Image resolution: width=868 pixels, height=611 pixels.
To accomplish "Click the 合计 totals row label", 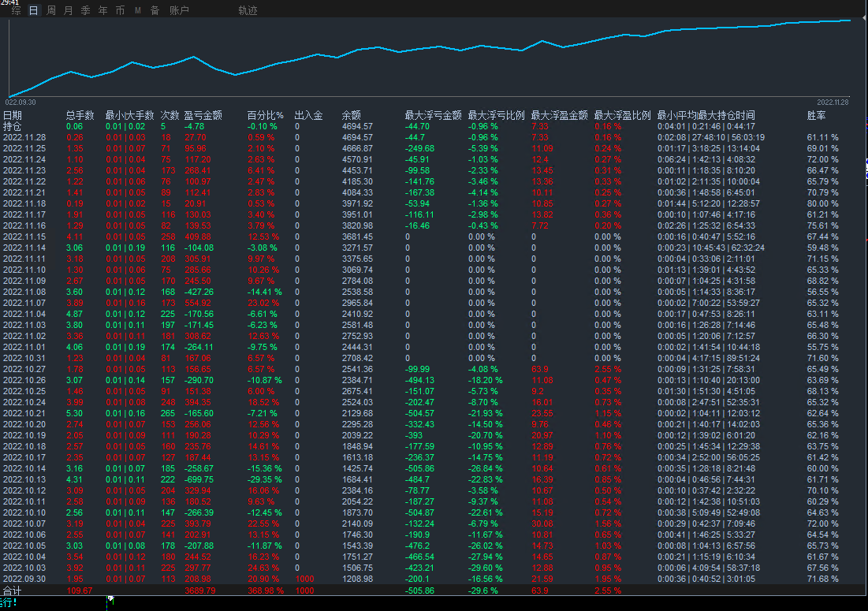I will point(13,591).
